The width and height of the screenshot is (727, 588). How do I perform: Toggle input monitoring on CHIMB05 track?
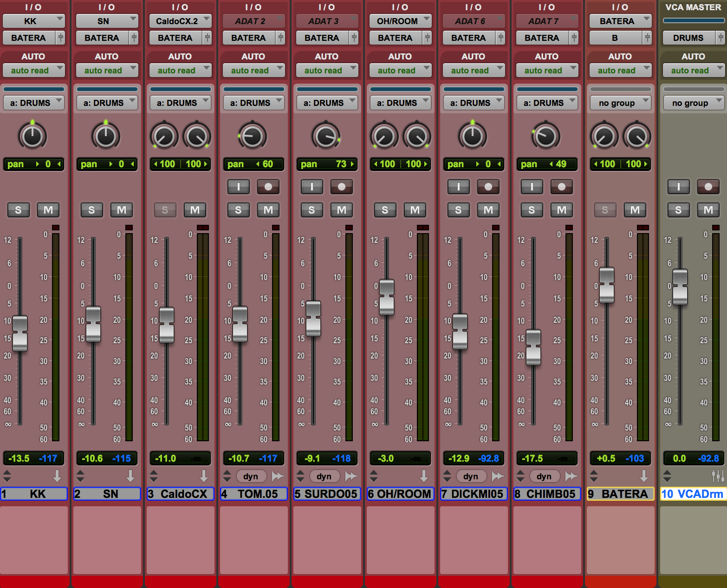pyautogui.click(x=532, y=187)
